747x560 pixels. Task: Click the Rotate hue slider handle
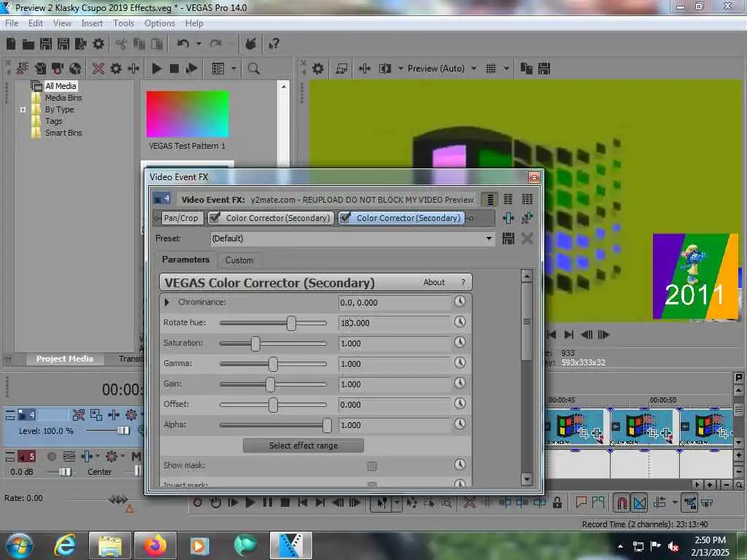tap(291, 323)
